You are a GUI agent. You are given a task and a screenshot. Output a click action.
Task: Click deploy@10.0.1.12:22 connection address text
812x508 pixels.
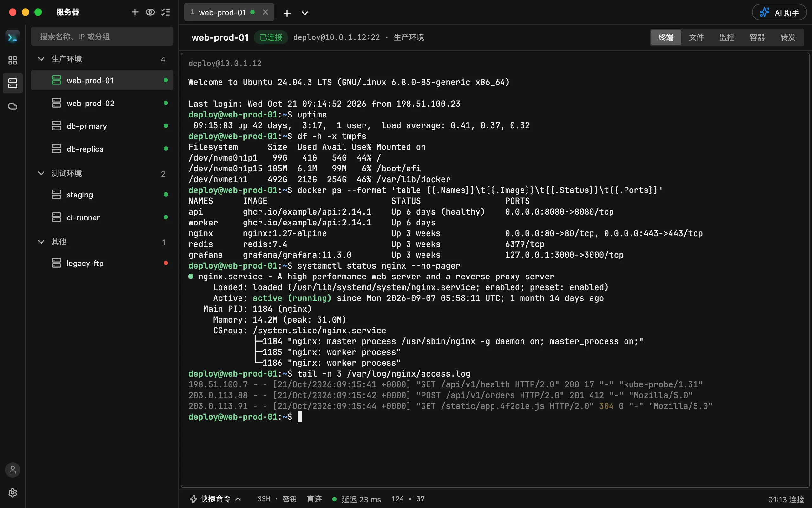click(x=337, y=37)
